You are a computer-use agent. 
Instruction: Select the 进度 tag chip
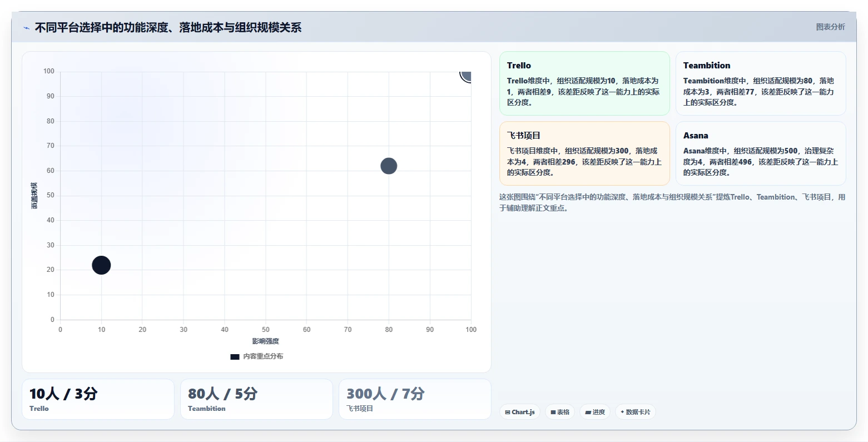click(x=595, y=412)
